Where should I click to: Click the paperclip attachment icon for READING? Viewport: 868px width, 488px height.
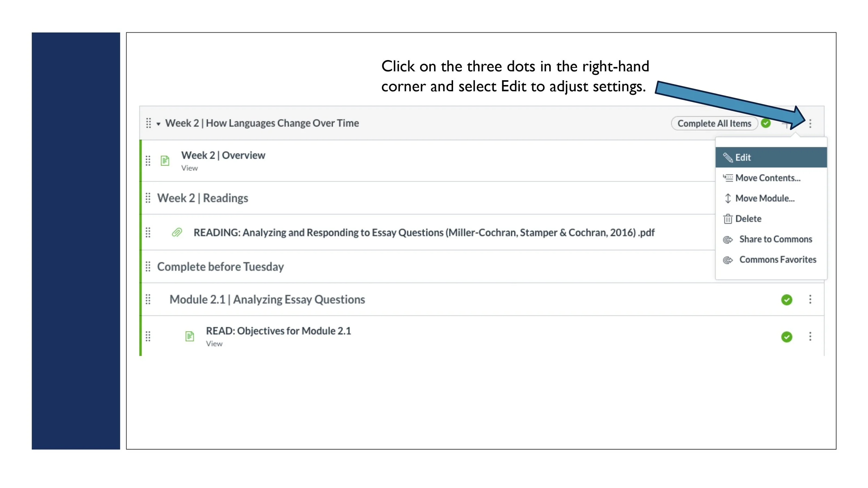click(177, 232)
